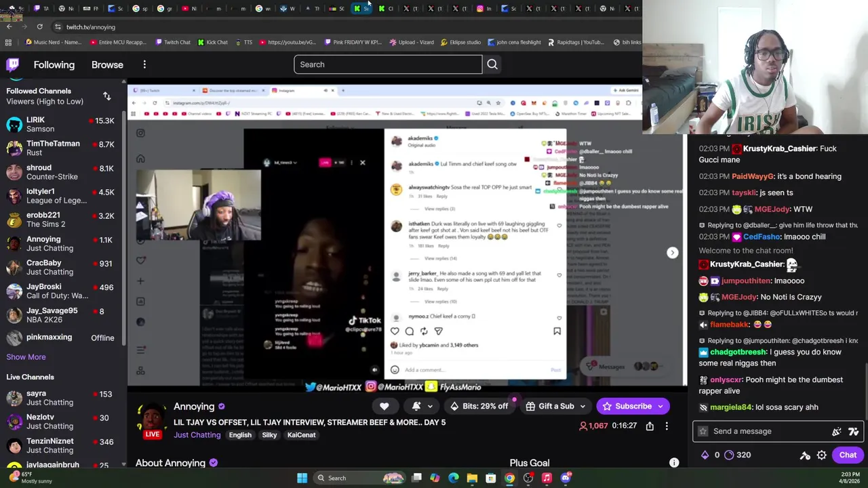
Task: Click Gift a Sub button
Action: click(551, 406)
